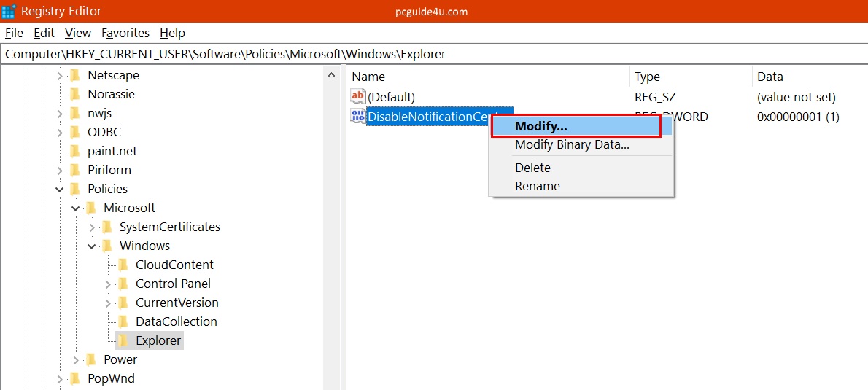The width and height of the screenshot is (868, 390).
Task: Expand the SystemCertificates key
Action: 92,227
